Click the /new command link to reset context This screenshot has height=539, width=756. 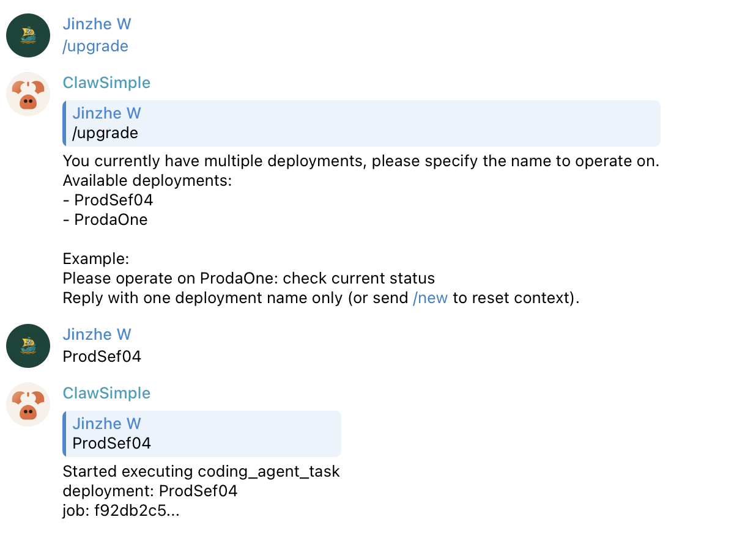[x=431, y=298]
